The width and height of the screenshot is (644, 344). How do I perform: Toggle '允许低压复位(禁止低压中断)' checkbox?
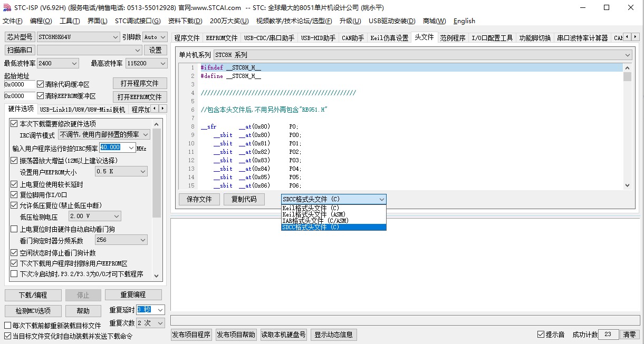[14, 205]
